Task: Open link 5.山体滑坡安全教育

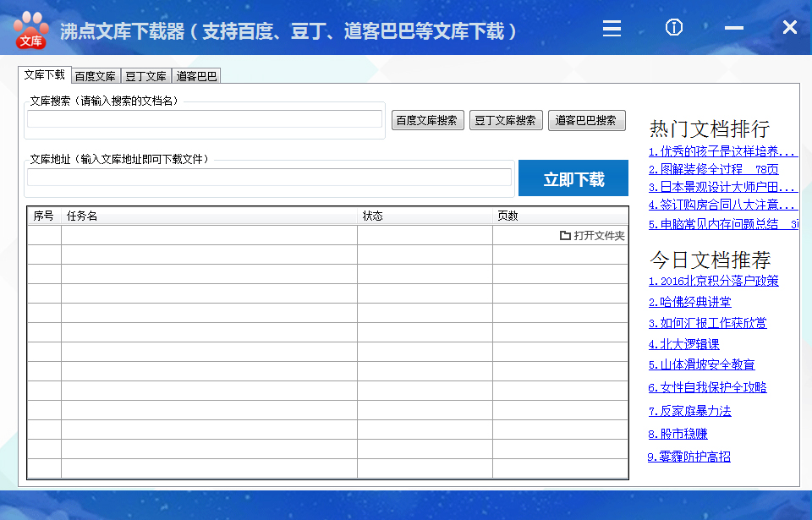Action: (x=701, y=365)
